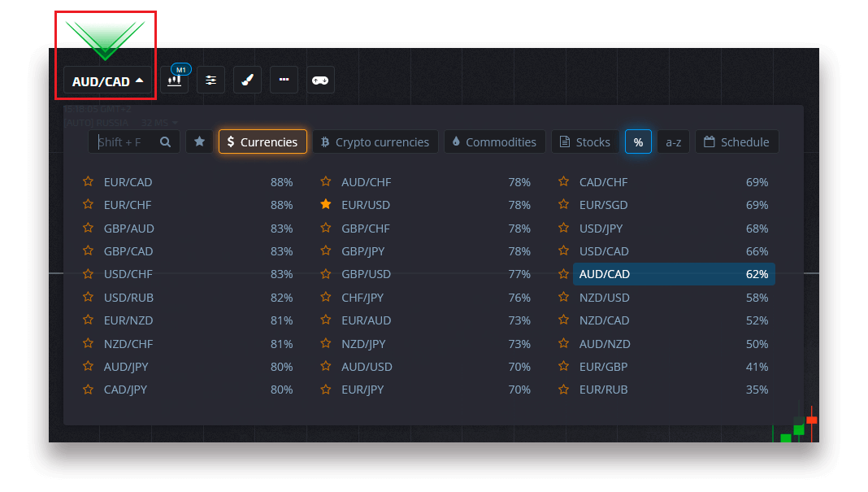Favorite CHF/JPY with its star icon
This screenshot has height=492, width=868.
click(325, 297)
